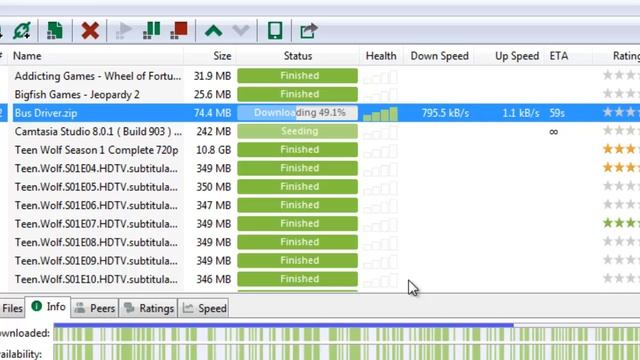Screen dimensions: 640x360
Task: Select Teen.Wolf.S01E07 torrent row
Action: [x=96, y=224]
